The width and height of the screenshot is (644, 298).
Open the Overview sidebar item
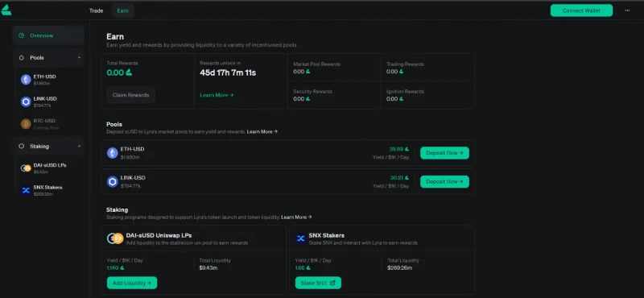[48, 35]
